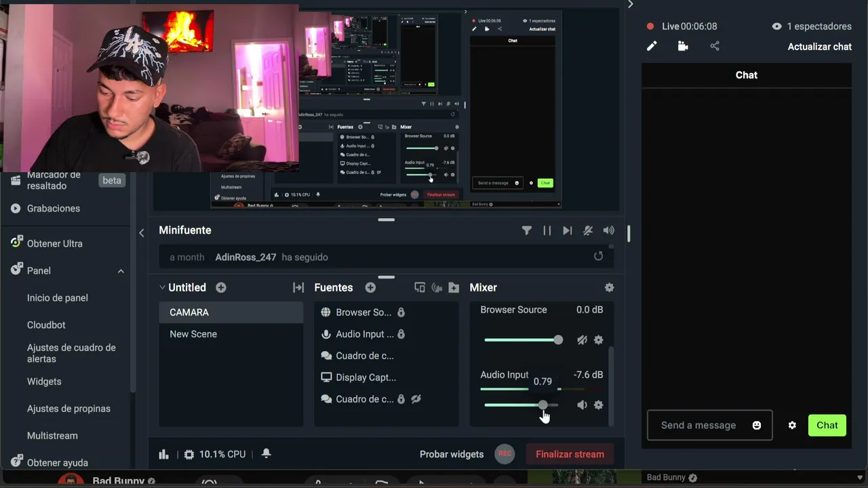
Task: Expand the bottom-right chevron near Bad Bunny
Action: [x=860, y=477]
